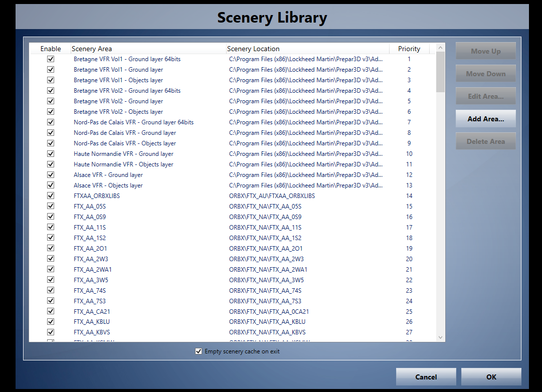Click priority value 27
The image size is (542, 392).
pos(409,332)
